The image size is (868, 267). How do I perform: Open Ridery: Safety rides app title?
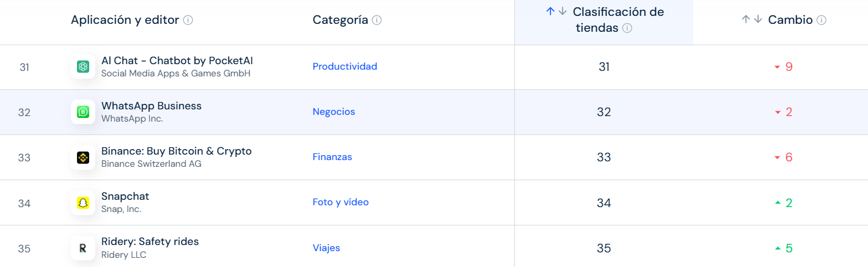(x=150, y=241)
